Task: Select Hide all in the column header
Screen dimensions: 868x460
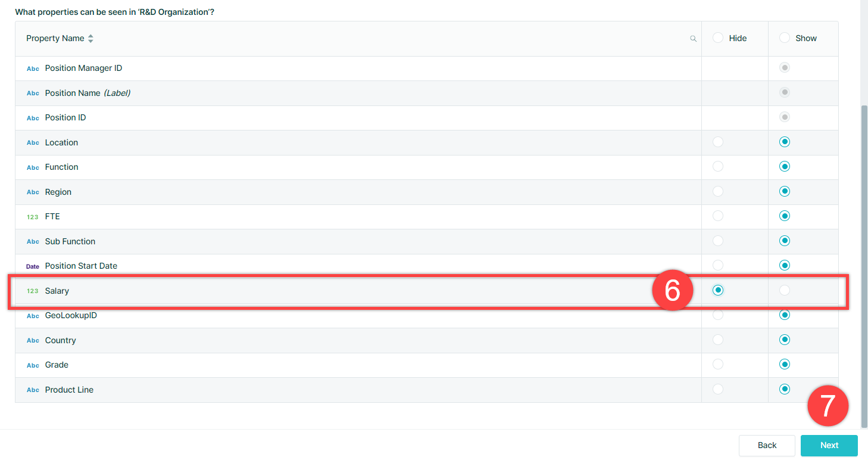Action: pyautogui.click(x=718, y=38)
